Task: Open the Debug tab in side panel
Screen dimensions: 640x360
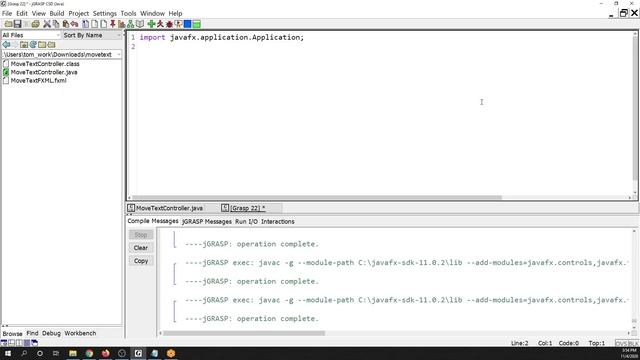Action: 51,333
